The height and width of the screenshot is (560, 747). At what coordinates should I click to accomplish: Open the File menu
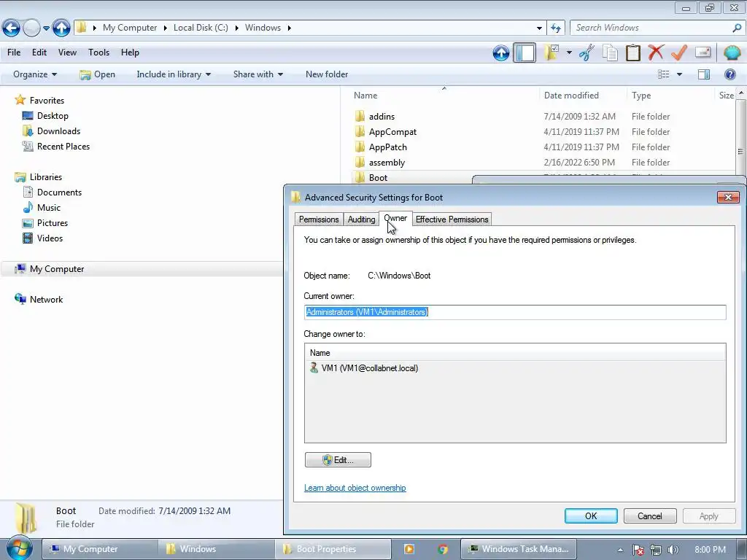pos(14,52)
